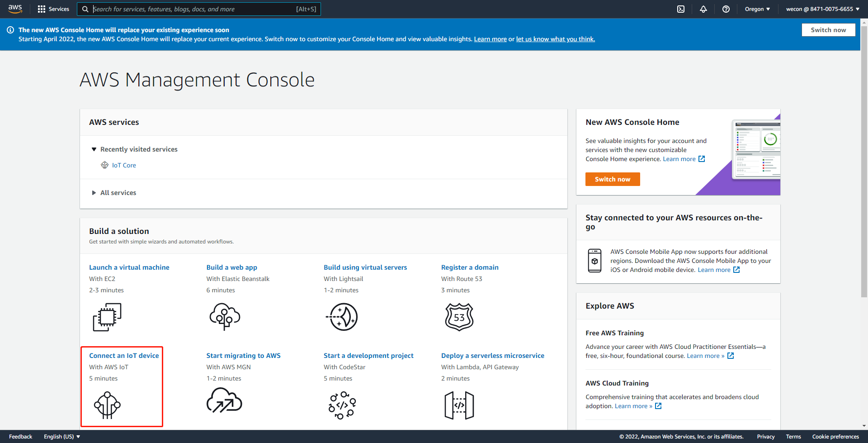Viewport: 868px width, 443px height.
Task: Click the orange Switch now button
Action: tap(613, 179)
